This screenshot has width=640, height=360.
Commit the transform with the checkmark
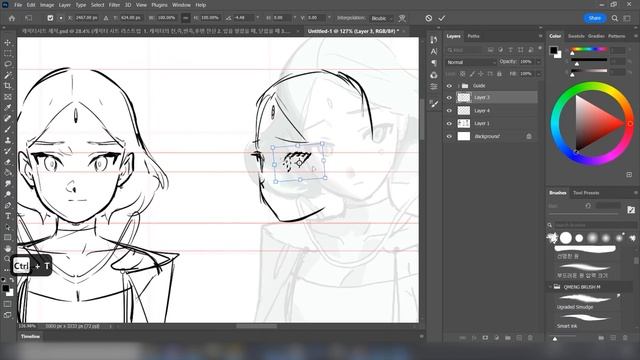pyautogui.click(x=442, y=18)
